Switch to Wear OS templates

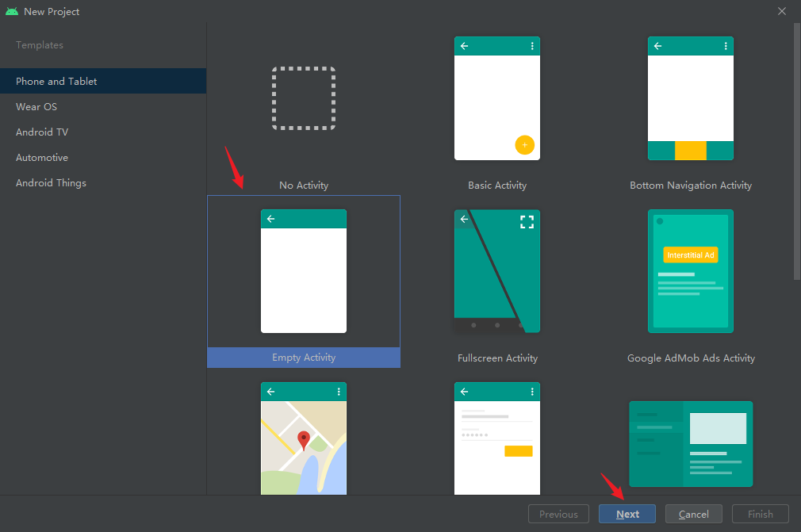(x=103, y=107)
